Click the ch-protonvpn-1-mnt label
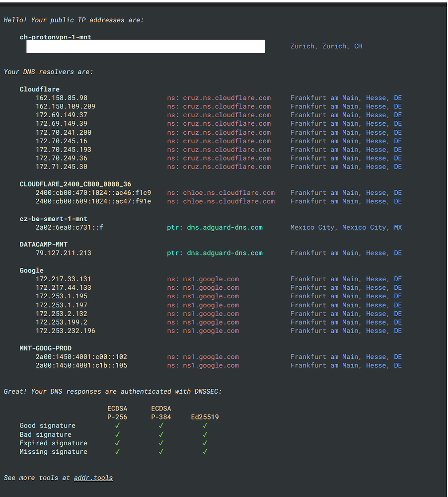448x497 pixels. click(56, 37)
